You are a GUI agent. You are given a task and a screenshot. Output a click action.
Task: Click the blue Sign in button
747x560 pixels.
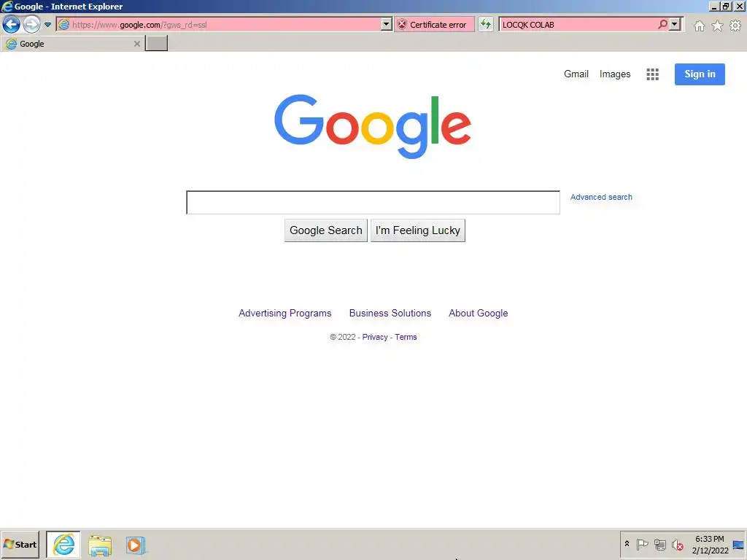[700, 74]
